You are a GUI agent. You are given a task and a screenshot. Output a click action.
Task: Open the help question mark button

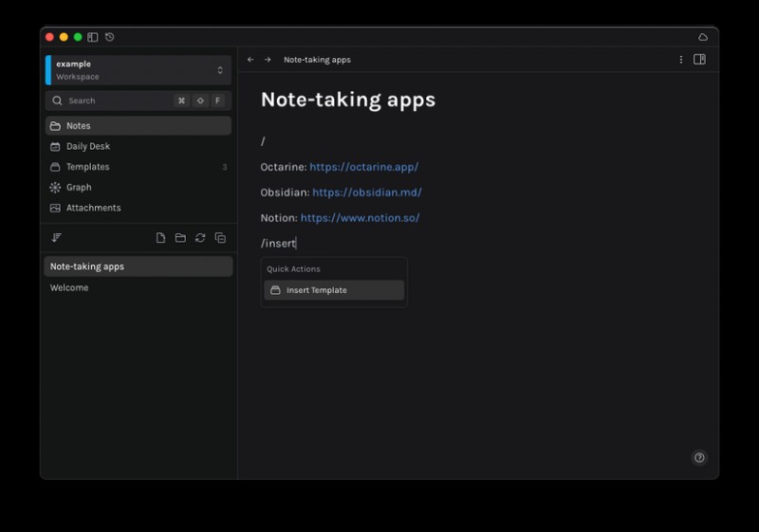click(x=699, y=457)
